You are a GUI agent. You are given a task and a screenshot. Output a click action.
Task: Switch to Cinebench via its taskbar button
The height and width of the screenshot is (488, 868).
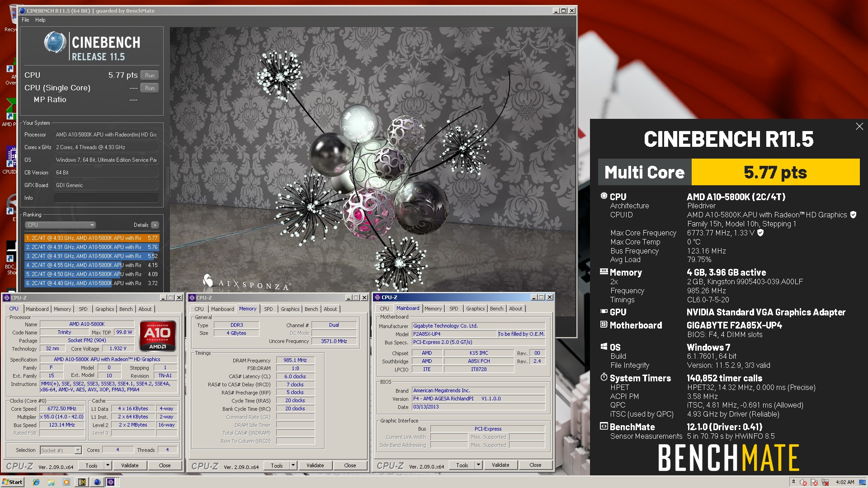(x=97, y=482)
